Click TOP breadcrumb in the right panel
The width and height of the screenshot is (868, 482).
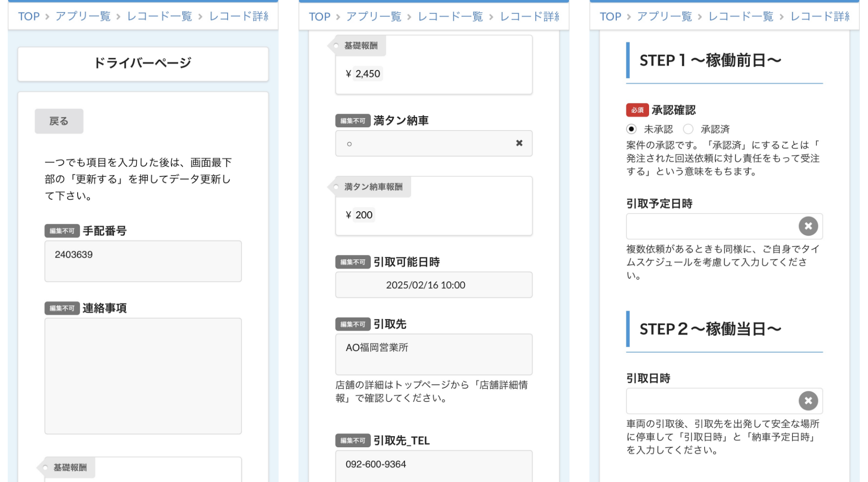pos(610,16)
